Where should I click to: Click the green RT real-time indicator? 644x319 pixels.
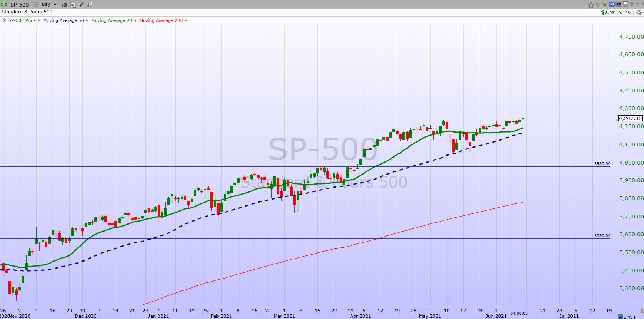click(605, 4)
